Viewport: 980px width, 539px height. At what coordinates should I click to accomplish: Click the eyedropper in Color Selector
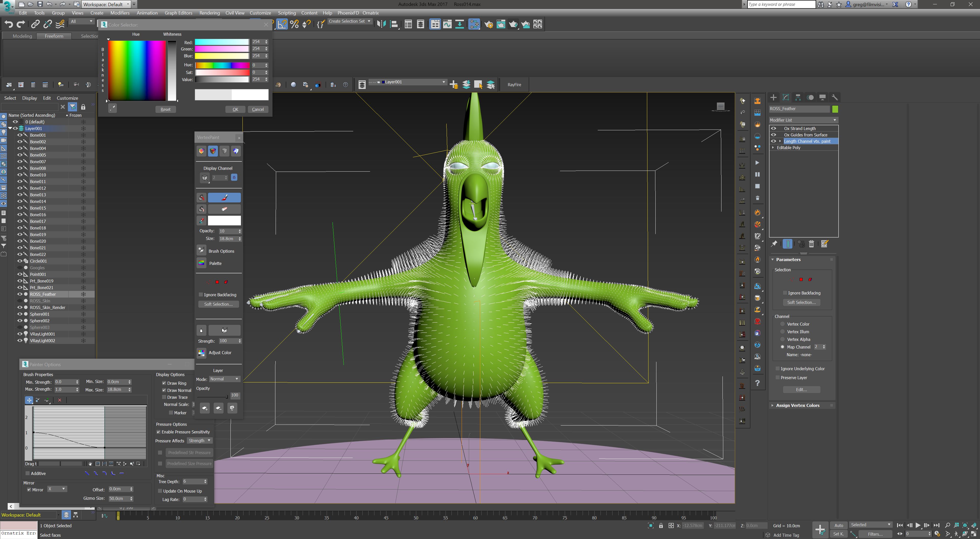click(x=112, y=108)
